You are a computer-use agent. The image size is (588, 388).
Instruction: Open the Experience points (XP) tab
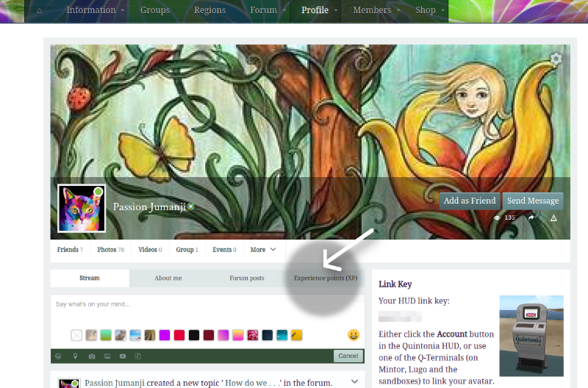click(325, 278)
